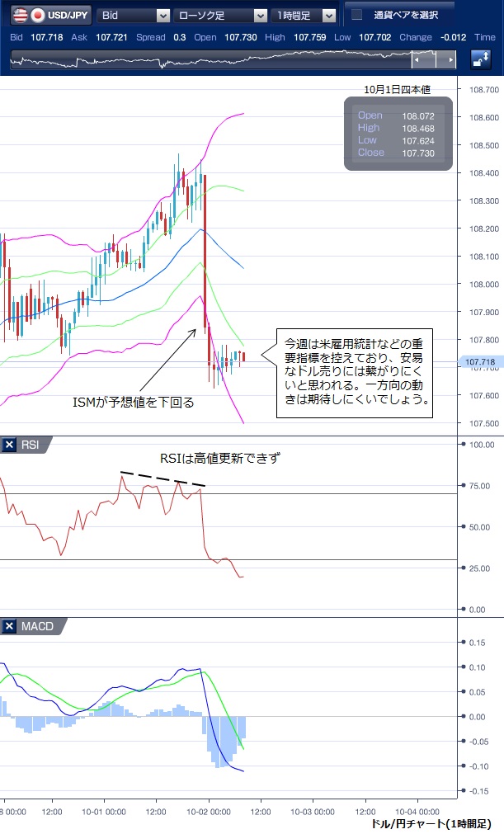The image size is (504, 834).
Task: Click the overview mini chart in navigator
Action: 206,60
